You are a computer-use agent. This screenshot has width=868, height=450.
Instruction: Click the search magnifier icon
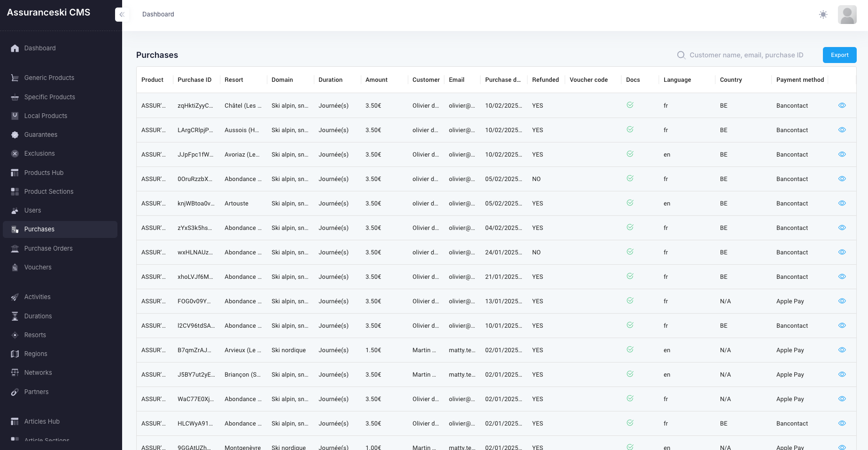681,55
